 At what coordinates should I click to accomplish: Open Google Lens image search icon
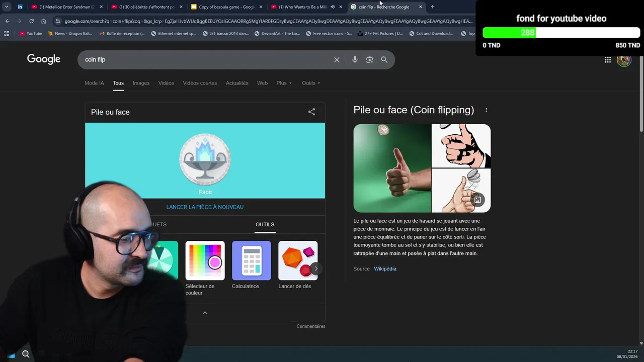370,60
